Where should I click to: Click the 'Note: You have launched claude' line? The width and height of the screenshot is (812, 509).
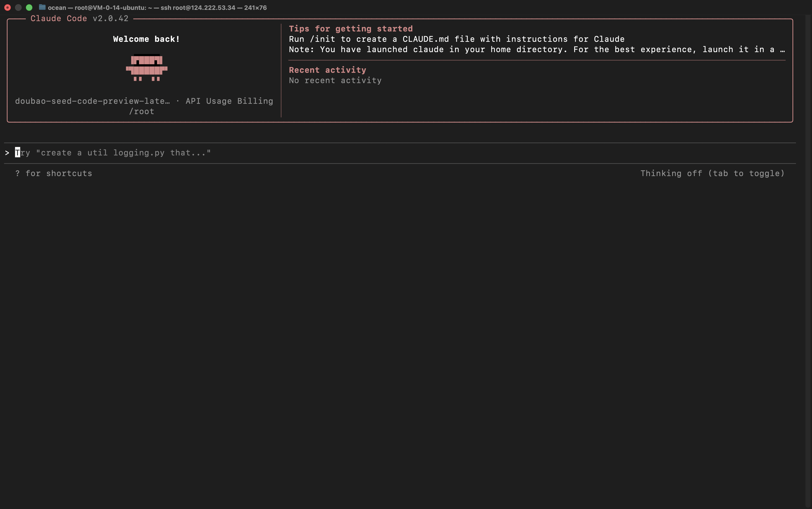pos(537,50)
